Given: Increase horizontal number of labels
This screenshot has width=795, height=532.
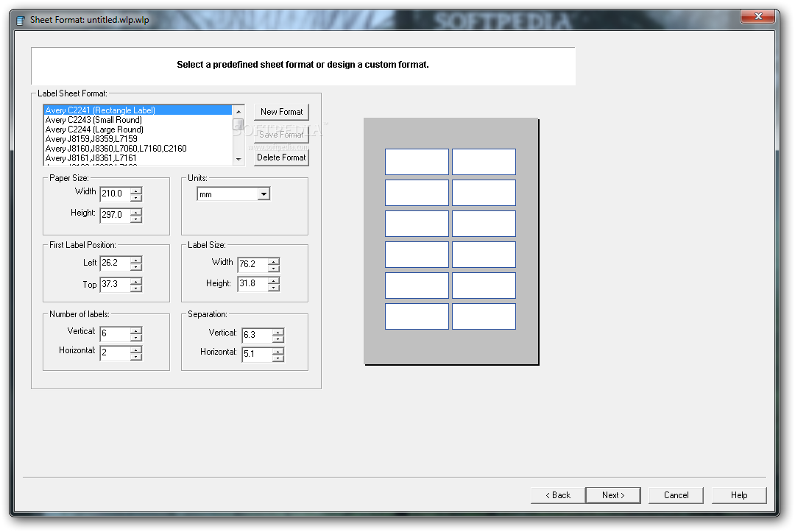Looking at the screenshot, I should (136, 350).
